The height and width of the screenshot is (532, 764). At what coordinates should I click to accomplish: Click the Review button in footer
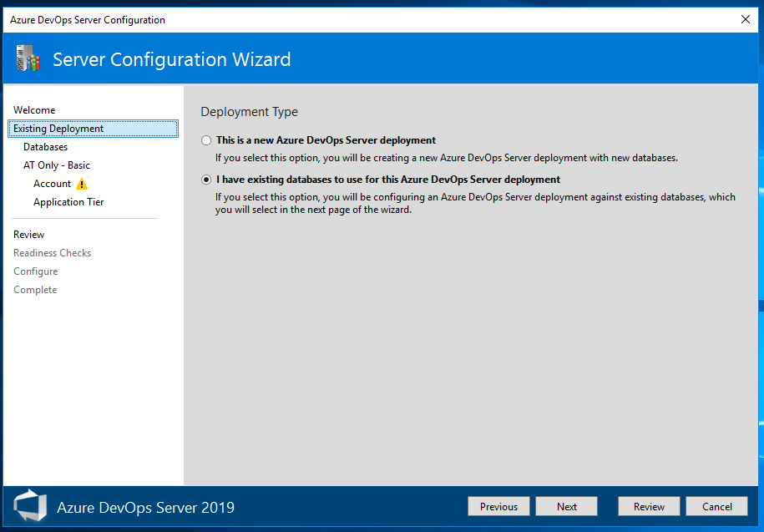pyautogui.click(x=649, y=507)
